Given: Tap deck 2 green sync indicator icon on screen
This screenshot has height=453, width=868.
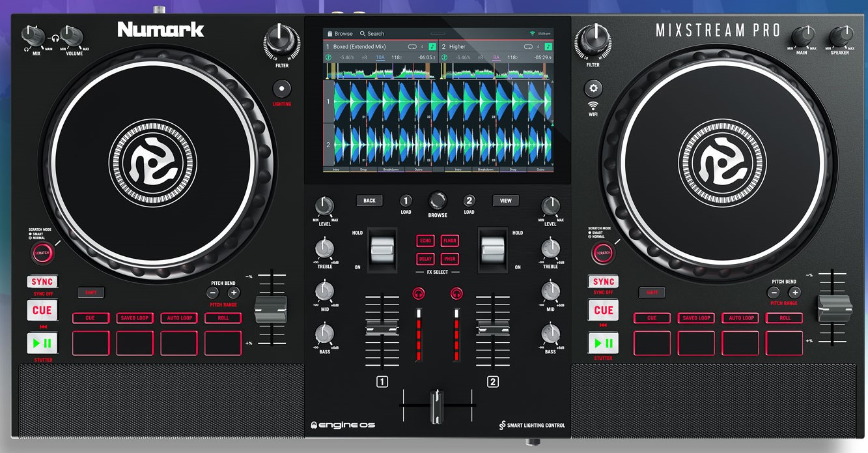Looking at the screenshot, I should pyautogui.click(x=445, y=57).
